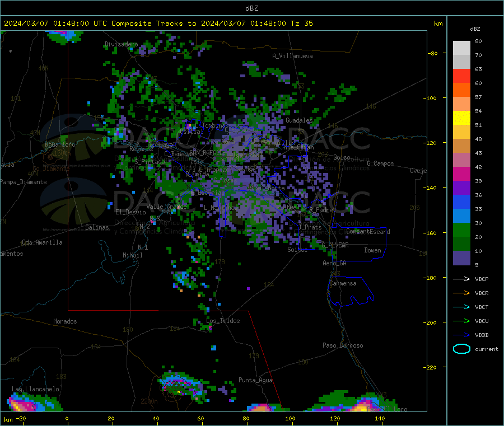Viewport: 504px width, 426px height.
Task: Click the orange VBCR arrow legend icon
Action: tap(461, 293)
